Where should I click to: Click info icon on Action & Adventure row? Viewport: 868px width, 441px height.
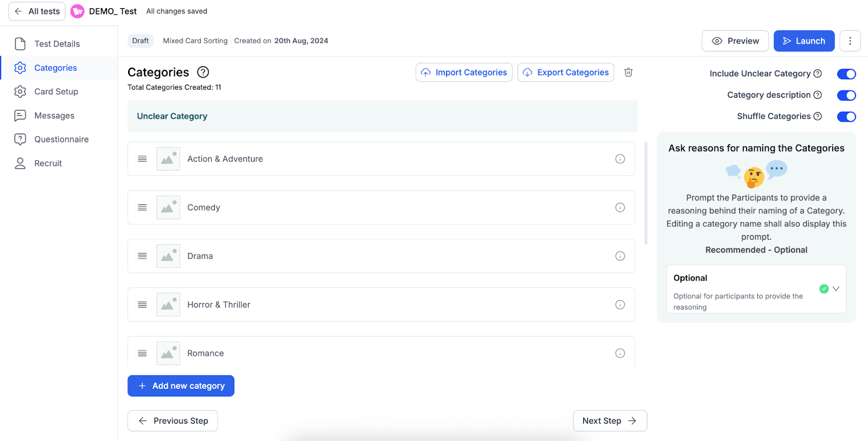[620, 159]
